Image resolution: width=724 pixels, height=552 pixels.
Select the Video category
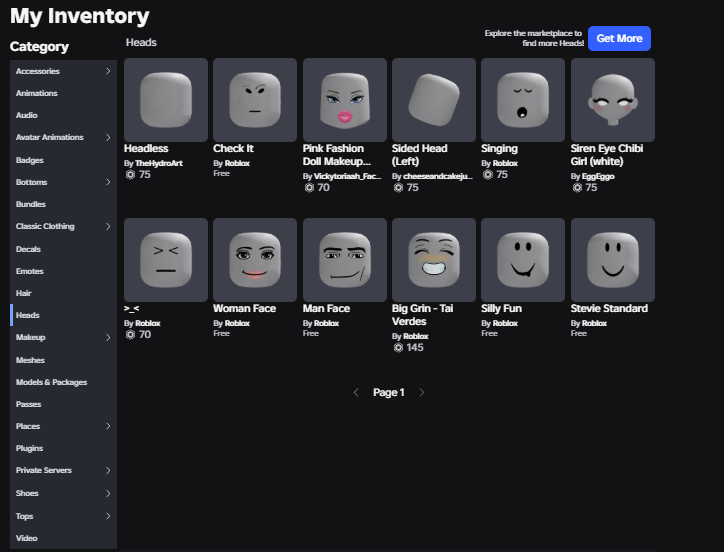[x=63, y=538]
